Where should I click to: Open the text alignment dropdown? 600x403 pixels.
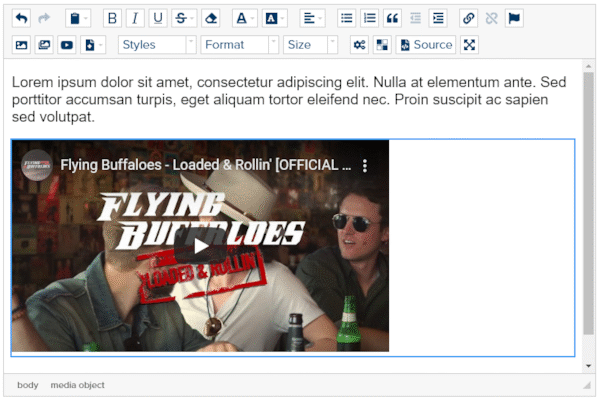coord(312,18)
